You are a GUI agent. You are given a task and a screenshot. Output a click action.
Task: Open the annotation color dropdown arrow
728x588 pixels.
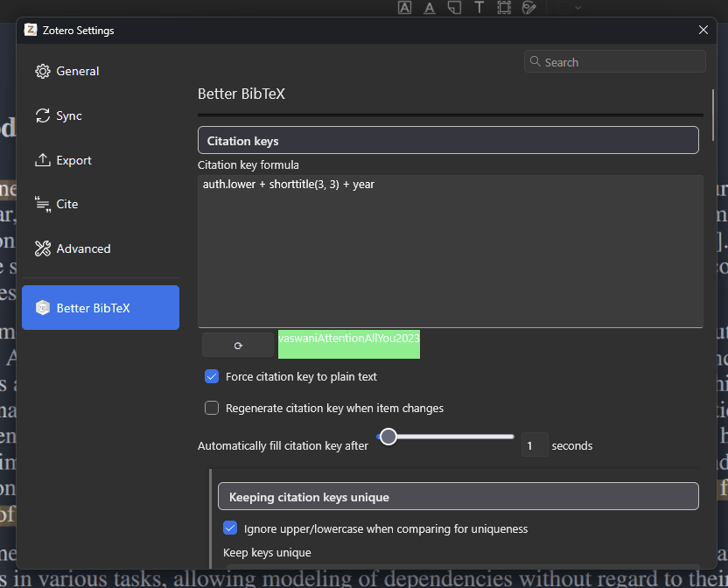(x=578, y=7)
